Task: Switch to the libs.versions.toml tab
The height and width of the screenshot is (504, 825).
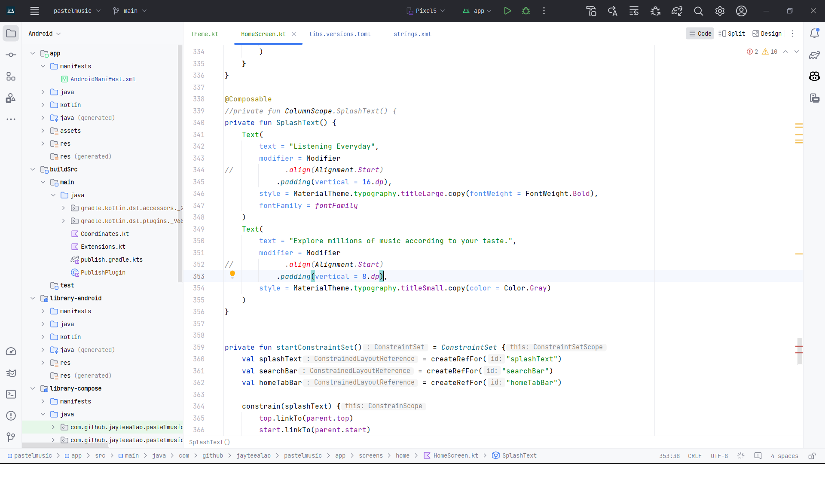Action: 339,34
